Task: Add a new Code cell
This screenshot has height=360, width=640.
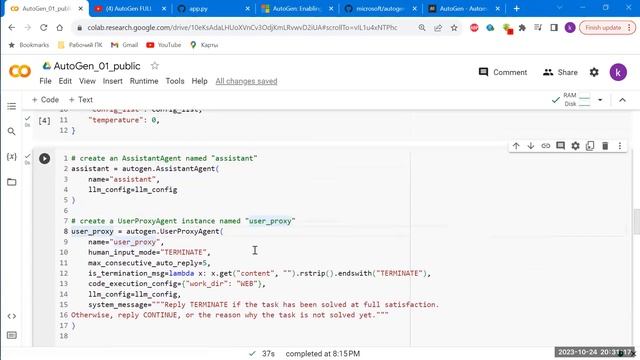Action: coord(45,100)
